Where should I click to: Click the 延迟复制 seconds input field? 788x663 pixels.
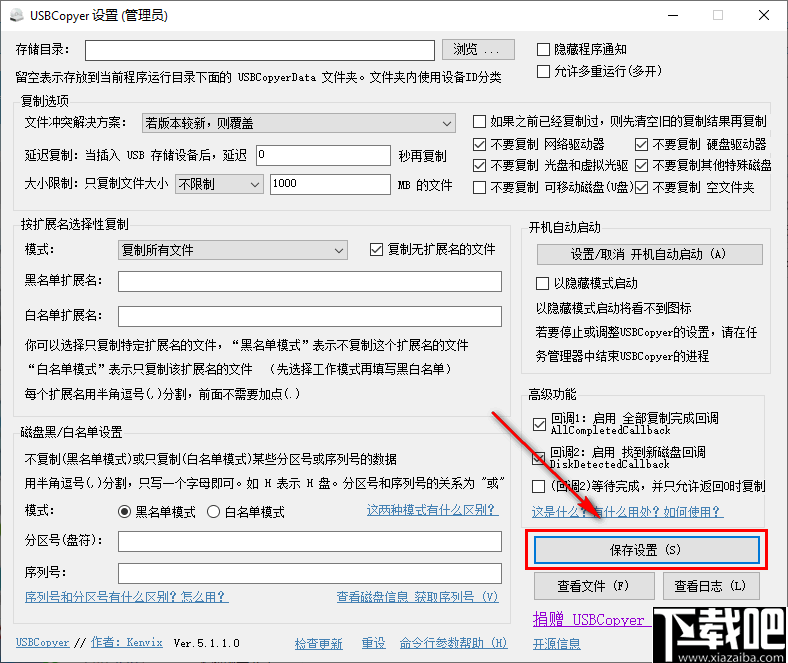pyautogui.click(x=323, y=155)
